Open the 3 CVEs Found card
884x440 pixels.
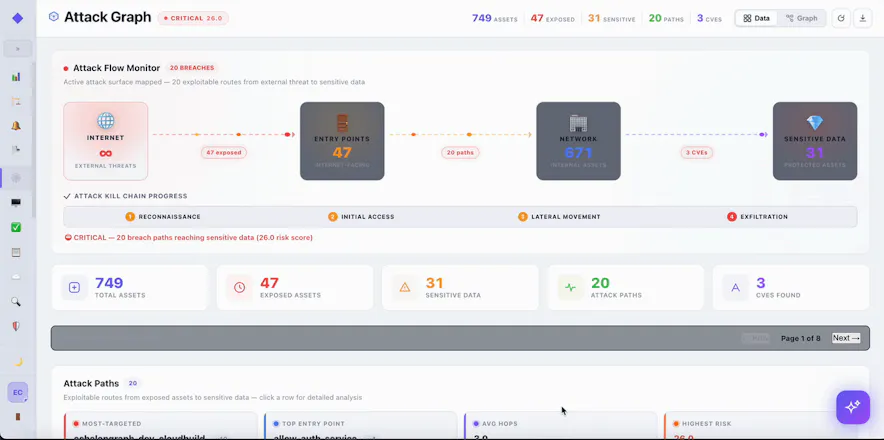pos(791,288)
